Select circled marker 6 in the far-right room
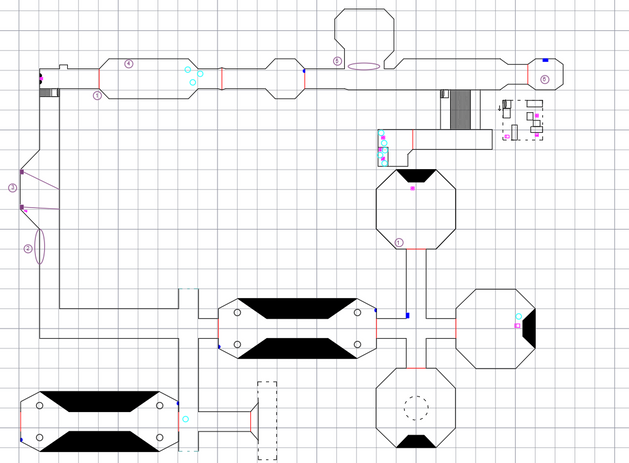The width and height of the screenshot is (629, 463). 544,79
